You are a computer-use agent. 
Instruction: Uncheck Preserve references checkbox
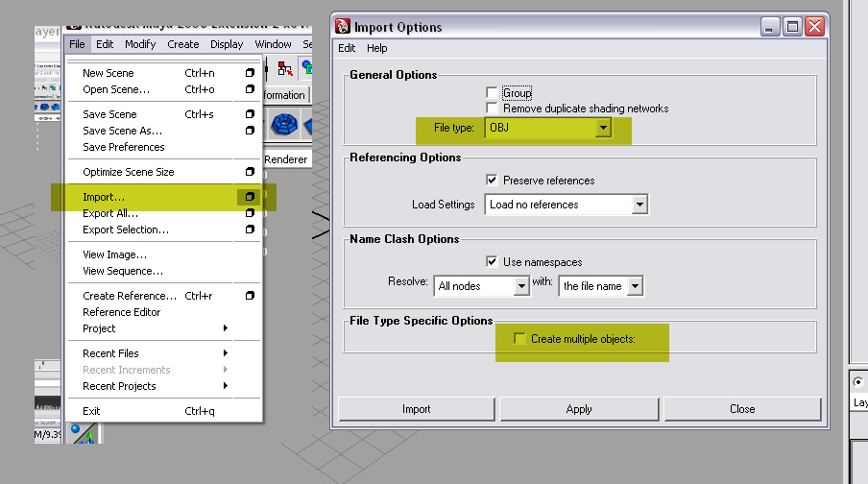tap(492, 180)
